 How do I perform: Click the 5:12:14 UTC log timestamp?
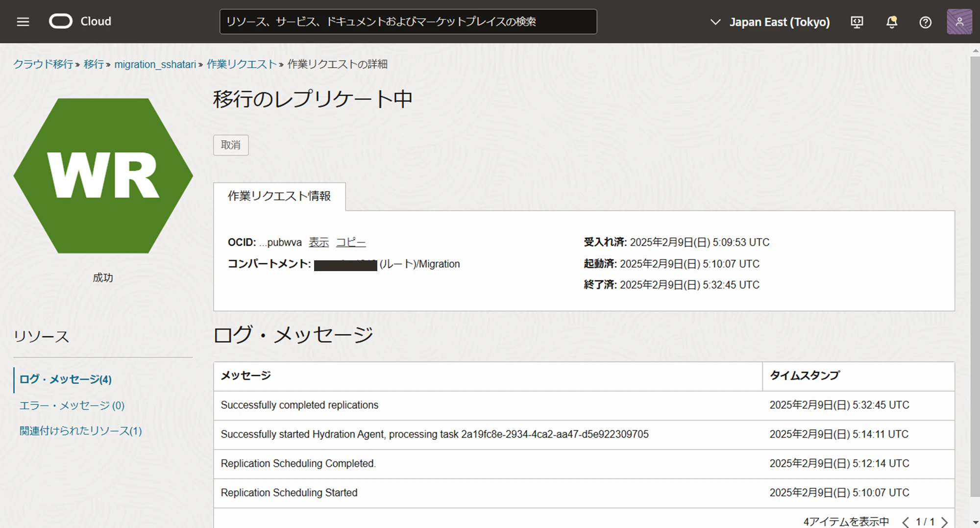coord(839,464)
